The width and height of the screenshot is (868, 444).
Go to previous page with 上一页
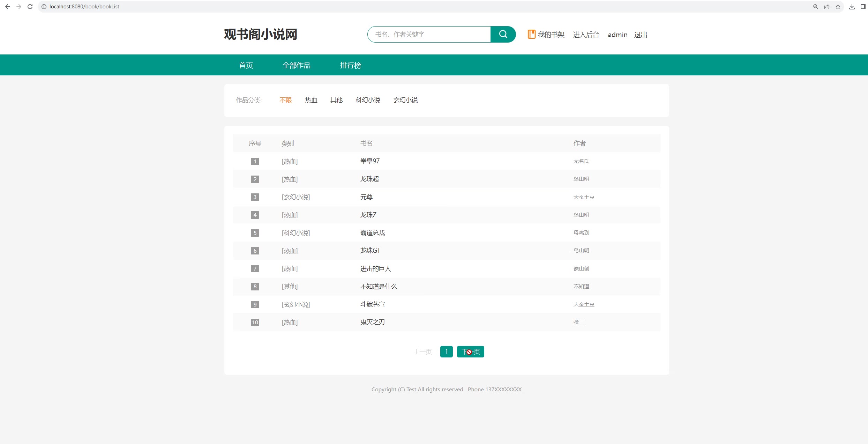(422, 352)
